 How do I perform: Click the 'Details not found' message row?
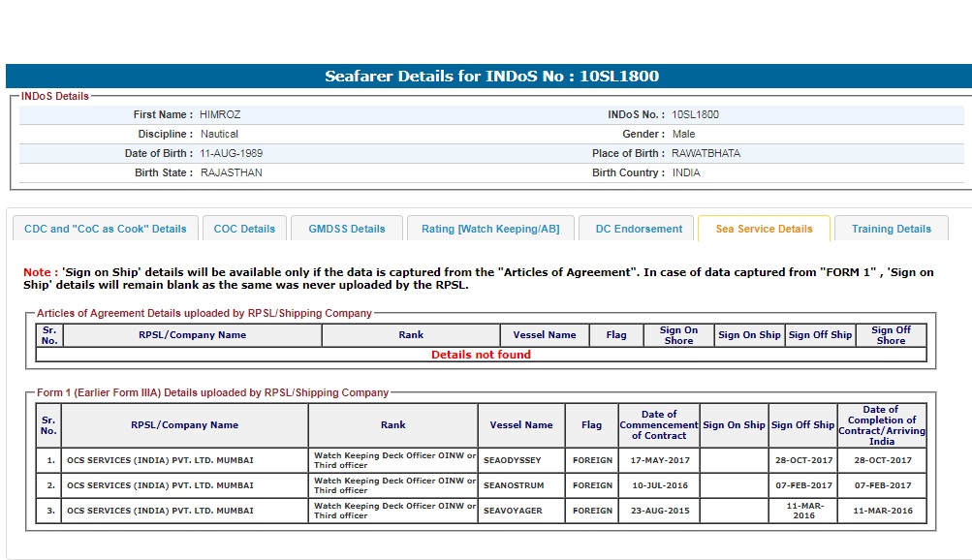coord(481,355)
